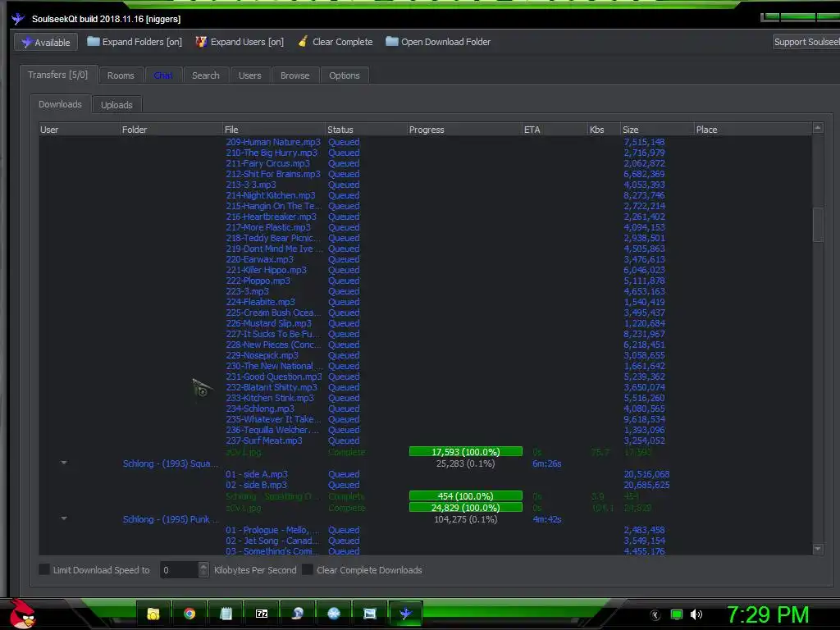The image size is (840, 630).
Task: Select file 214-Night Kitchen.mp3
Action: [x=271, y=195]
